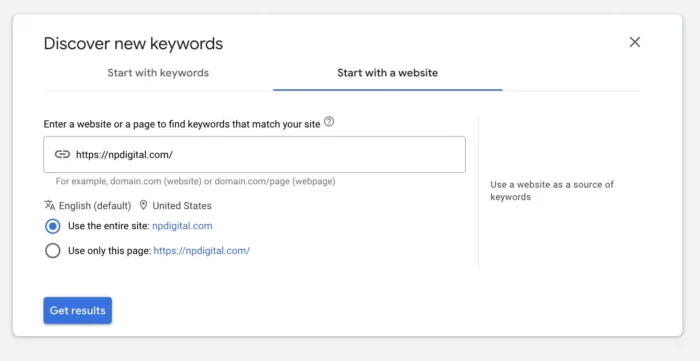Select Use only this page radio button

[x=53, y=251]
